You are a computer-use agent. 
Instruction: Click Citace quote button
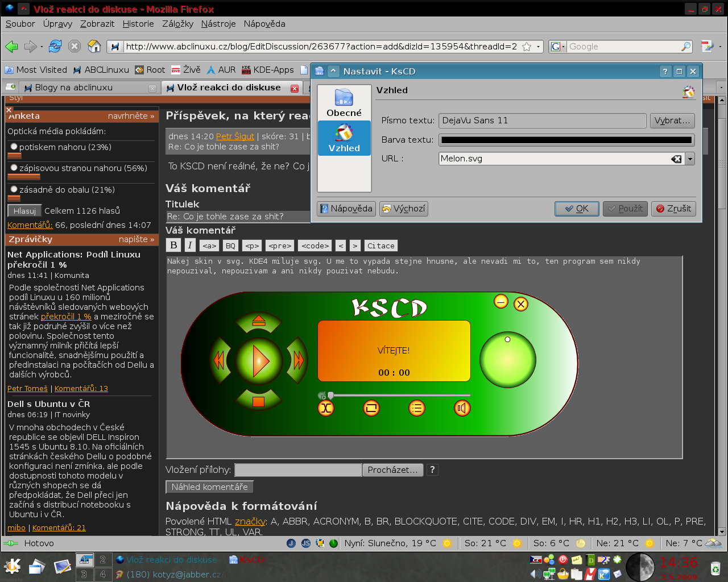(x=381, y=246)
